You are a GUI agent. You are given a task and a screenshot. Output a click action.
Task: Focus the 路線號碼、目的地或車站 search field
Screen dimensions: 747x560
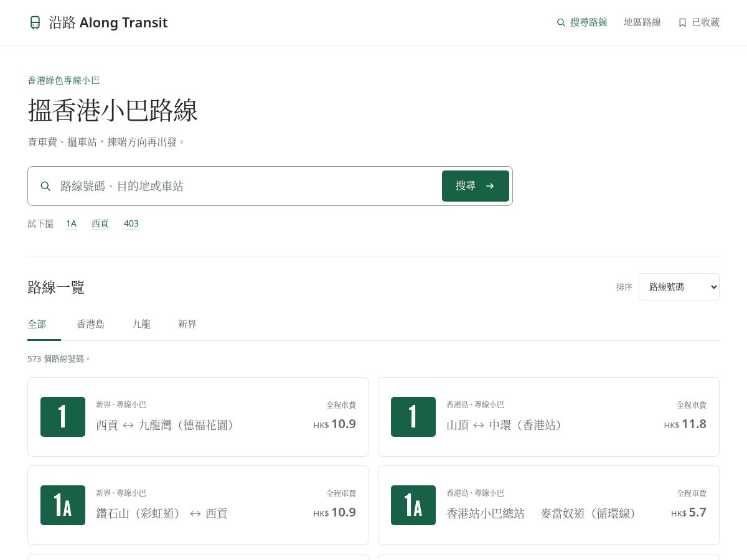(x=247, y=186)
